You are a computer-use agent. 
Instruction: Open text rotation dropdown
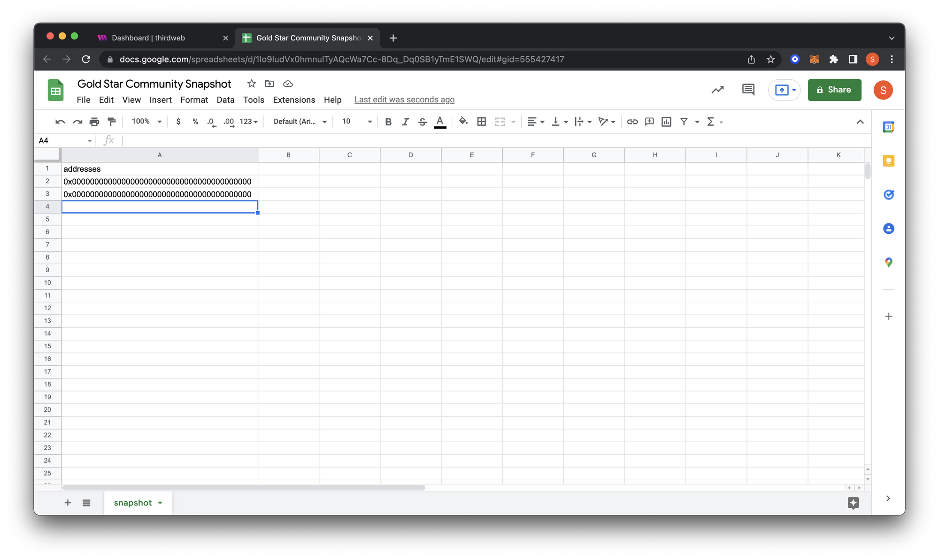click(607, 122)
